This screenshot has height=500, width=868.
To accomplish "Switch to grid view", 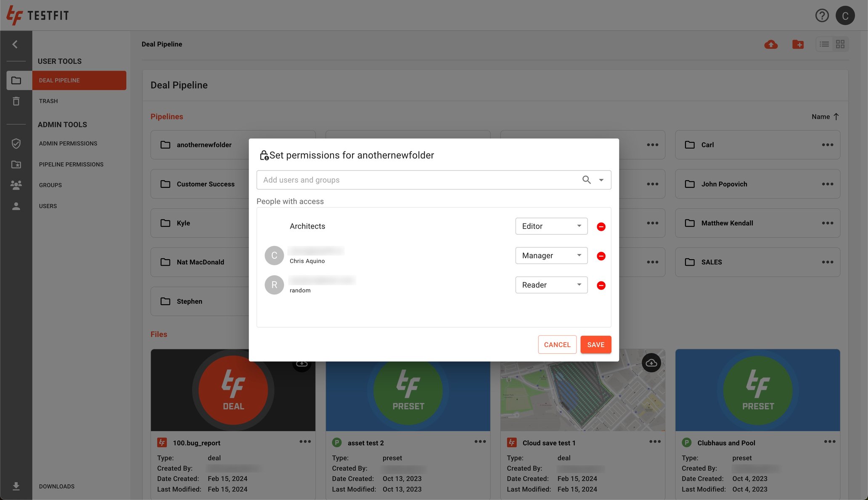I will click(x=840, y=44).
